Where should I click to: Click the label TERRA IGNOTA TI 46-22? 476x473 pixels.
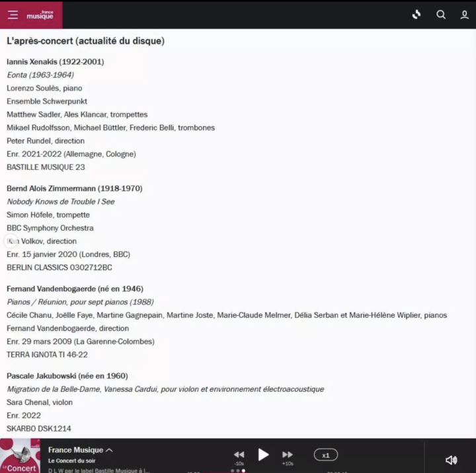click(47, 355)
